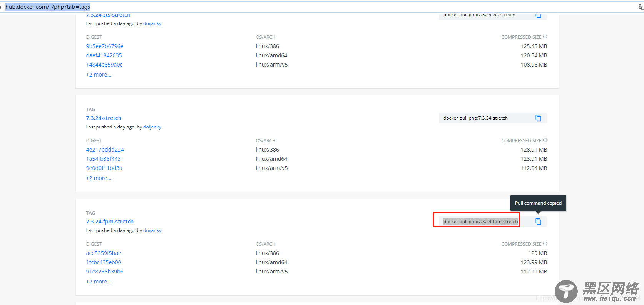Open digest 1fcbc435eb00
Screen dimensions: 644x305
tap(104, 262)
